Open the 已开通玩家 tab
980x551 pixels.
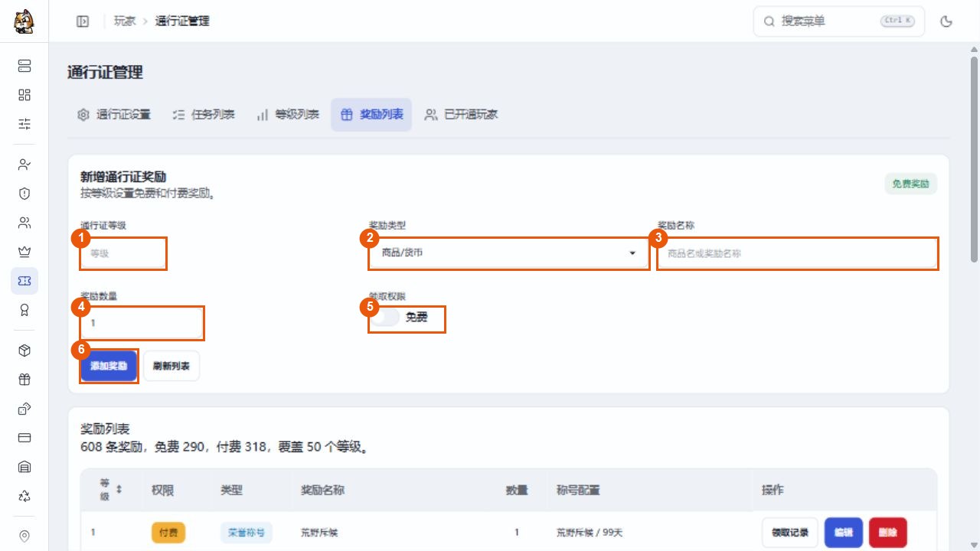click(x=462, y=115)
